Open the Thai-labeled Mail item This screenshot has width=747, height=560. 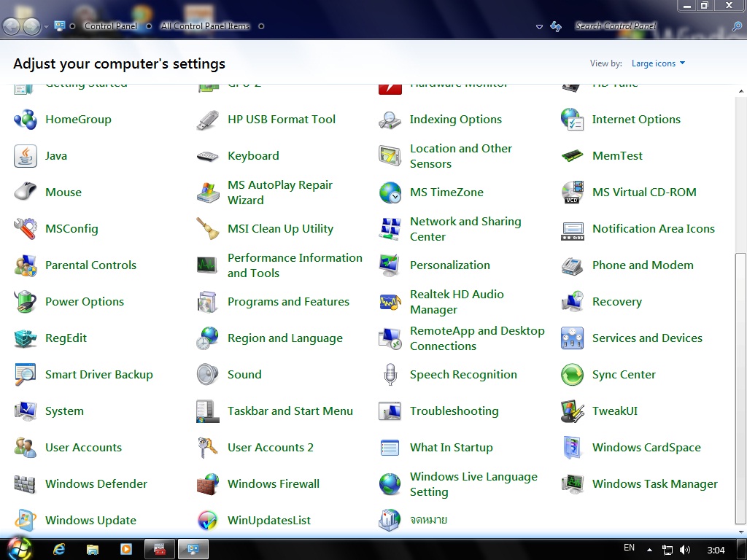pyautogui.click(x=428, y=520)
